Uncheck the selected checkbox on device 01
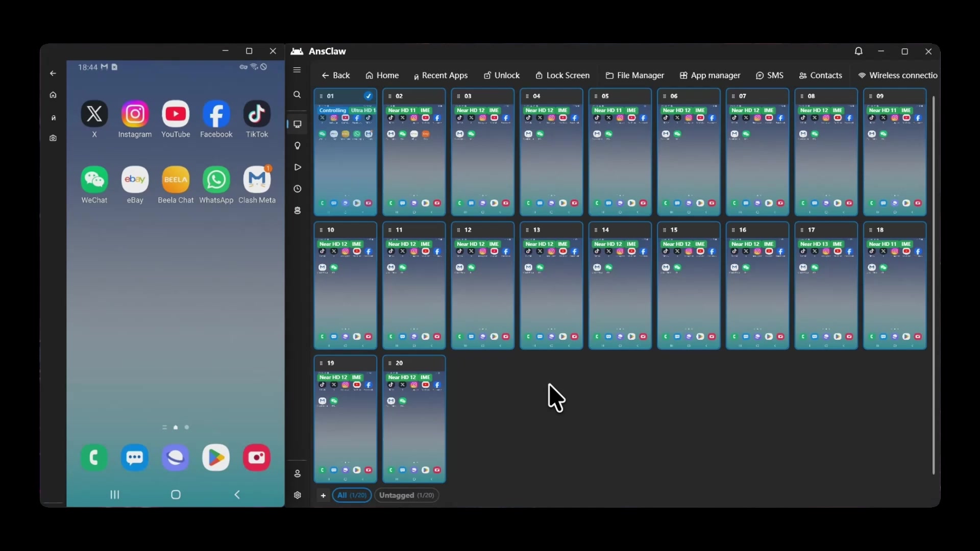The image size is (980, 551). click(368, 96)
